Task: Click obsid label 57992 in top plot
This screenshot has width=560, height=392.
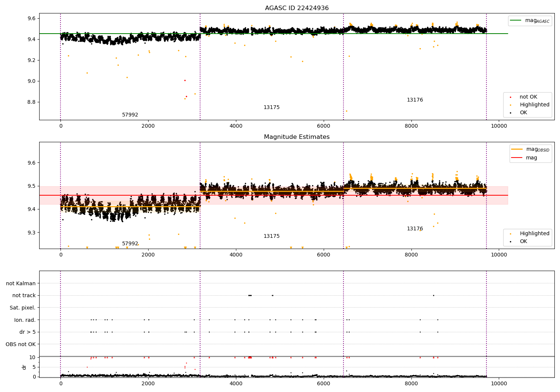Action: [130, 115]
